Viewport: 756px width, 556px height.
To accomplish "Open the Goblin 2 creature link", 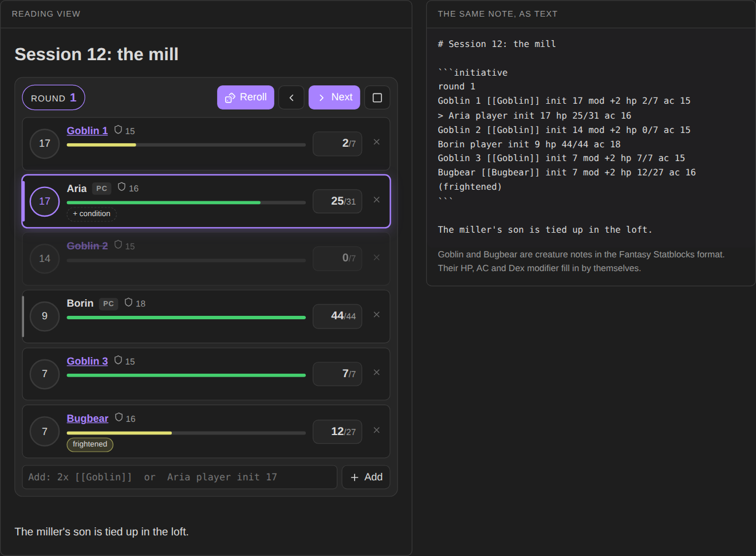I will (87, 246).
